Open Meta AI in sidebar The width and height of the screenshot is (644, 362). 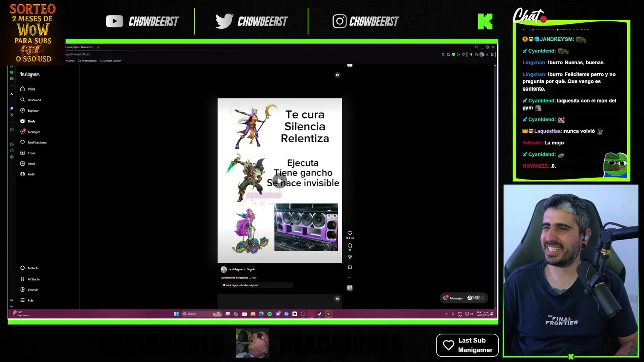point(29,268)
